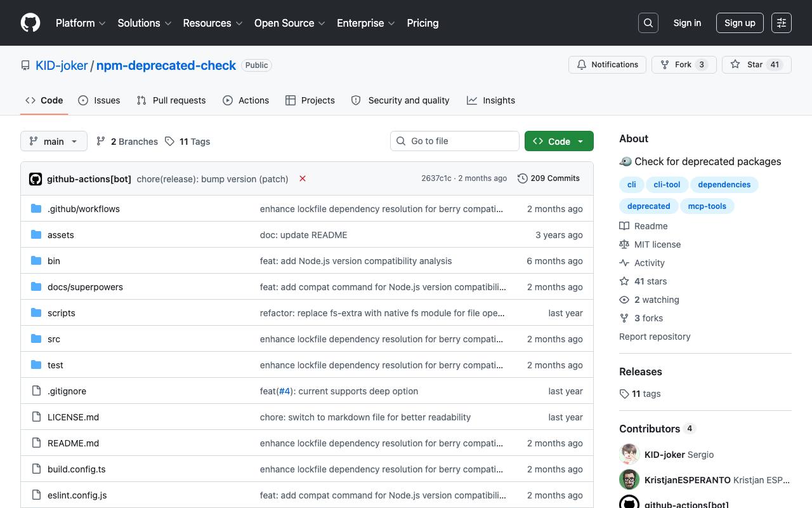Click the LICENSE.md file icon

[36, 417]
